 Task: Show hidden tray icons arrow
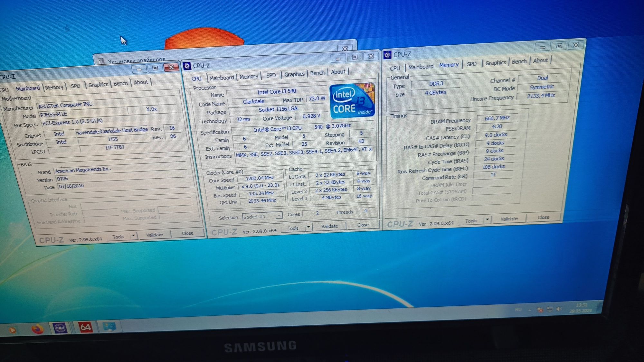point(530,310)
